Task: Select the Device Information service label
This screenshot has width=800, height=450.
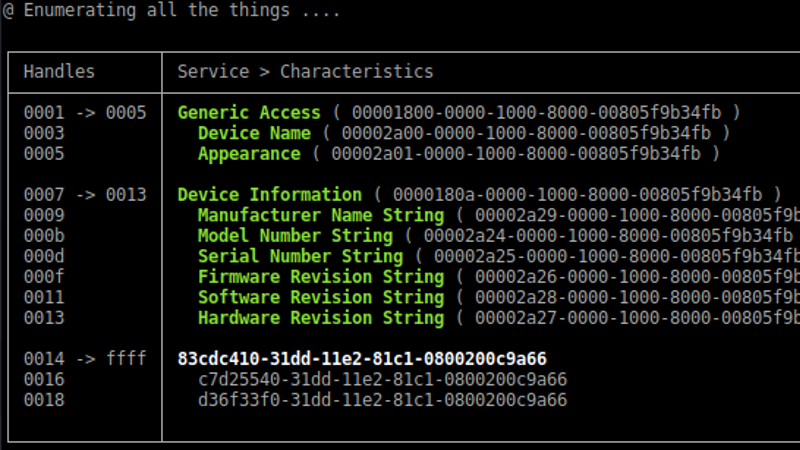Action: (269, 194)
